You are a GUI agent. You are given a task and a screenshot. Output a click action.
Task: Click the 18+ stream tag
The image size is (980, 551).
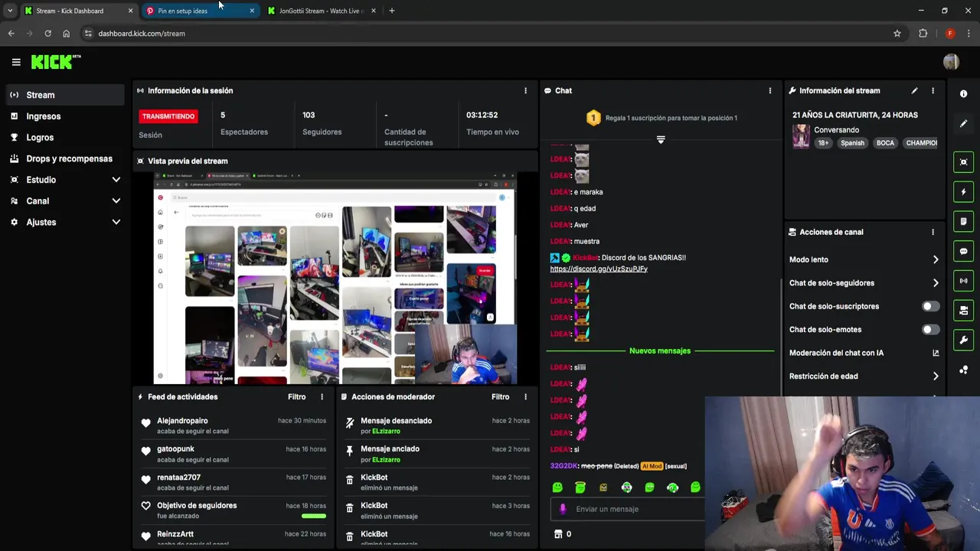click(x=823, y=143)
